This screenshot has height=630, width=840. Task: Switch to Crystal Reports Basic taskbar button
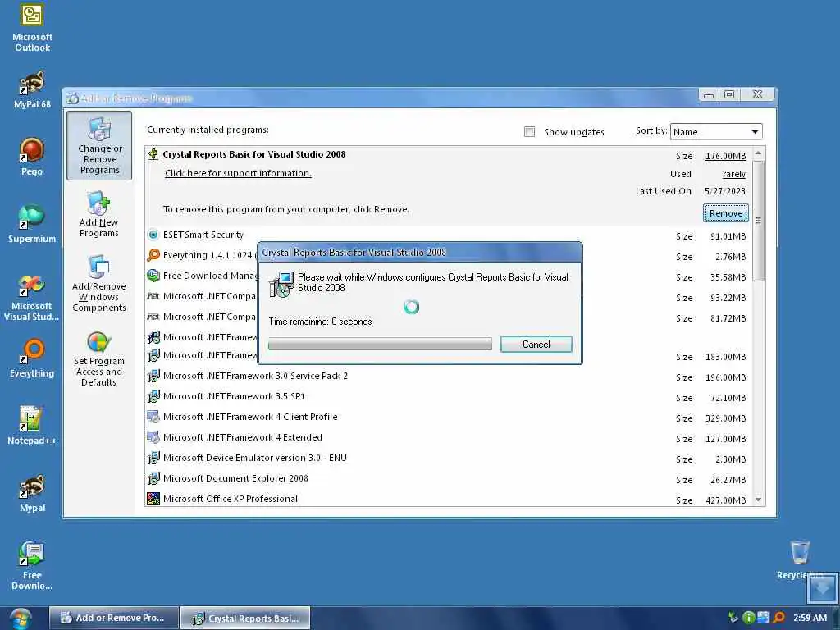[x=245, y=618]
